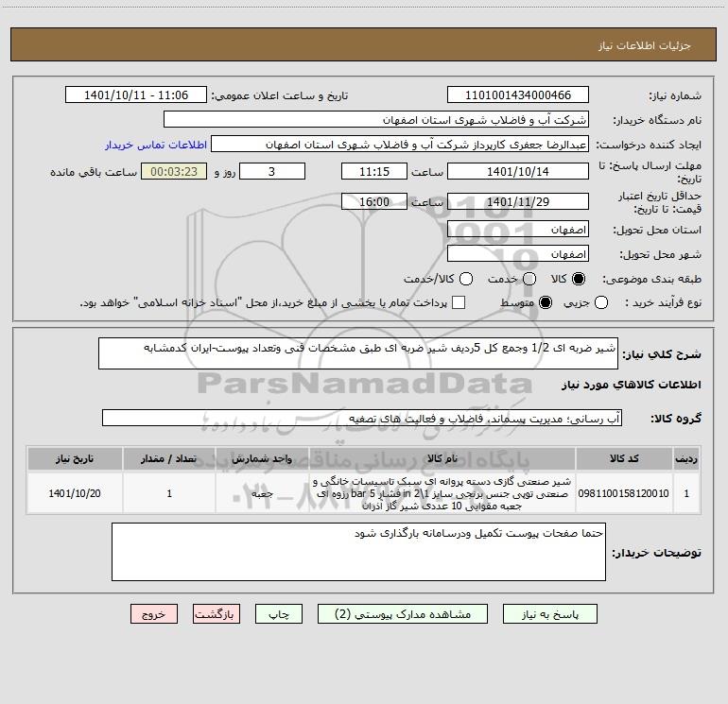Click the شهر محل تحویل field
This screenshot has height=704, width=728.
point(518,254)
